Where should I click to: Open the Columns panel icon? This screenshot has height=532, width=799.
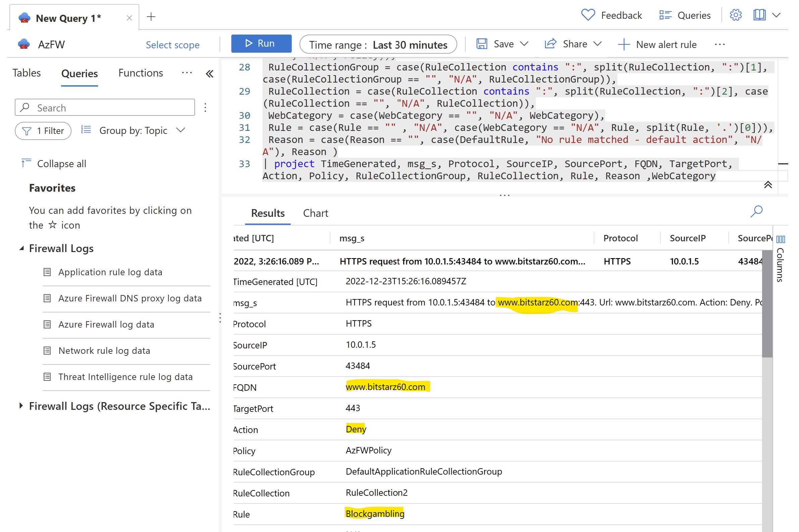tap(780, 240)
